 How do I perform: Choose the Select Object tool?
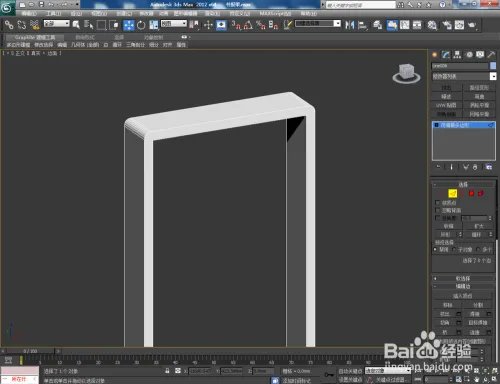pyautogui.click(x=76, y=25)
